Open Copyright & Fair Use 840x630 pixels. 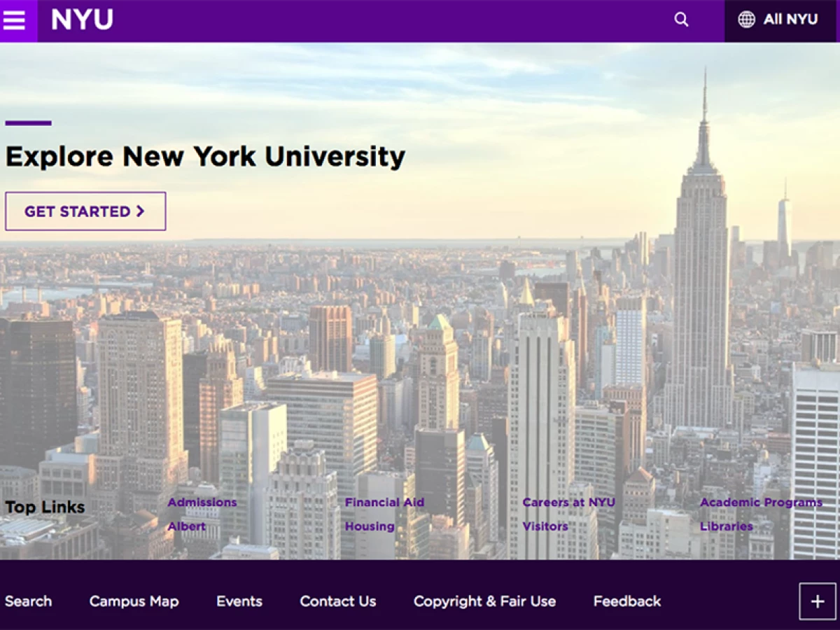tap(484, 601)
